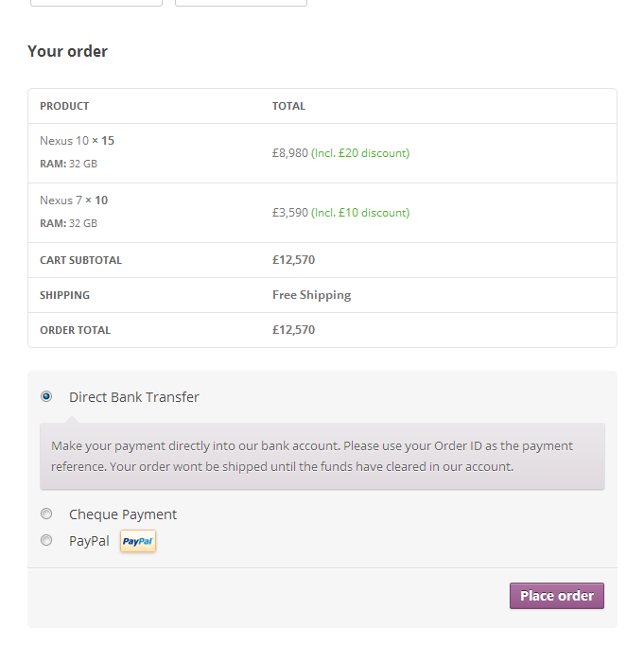Click the £10 discount note
The height and width of the screenshot is (645, 644).
pos(360,213)
